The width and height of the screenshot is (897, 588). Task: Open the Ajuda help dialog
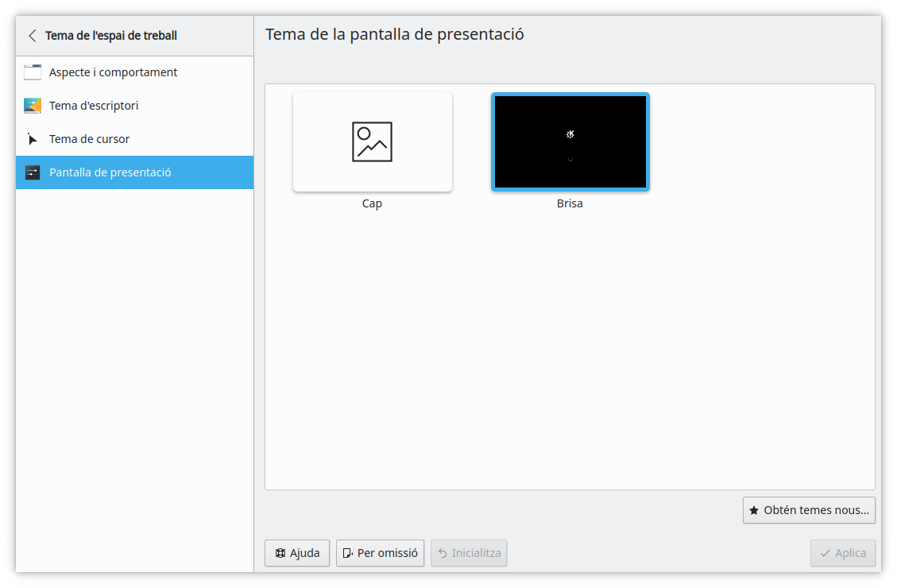pyautogui.click(x=297, y=553)
